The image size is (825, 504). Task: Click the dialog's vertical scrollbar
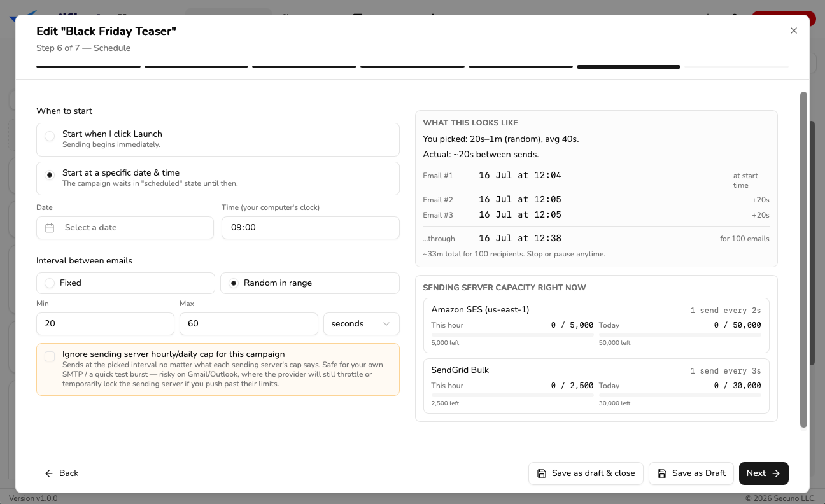pyautogui.click(x=803, y=260)
